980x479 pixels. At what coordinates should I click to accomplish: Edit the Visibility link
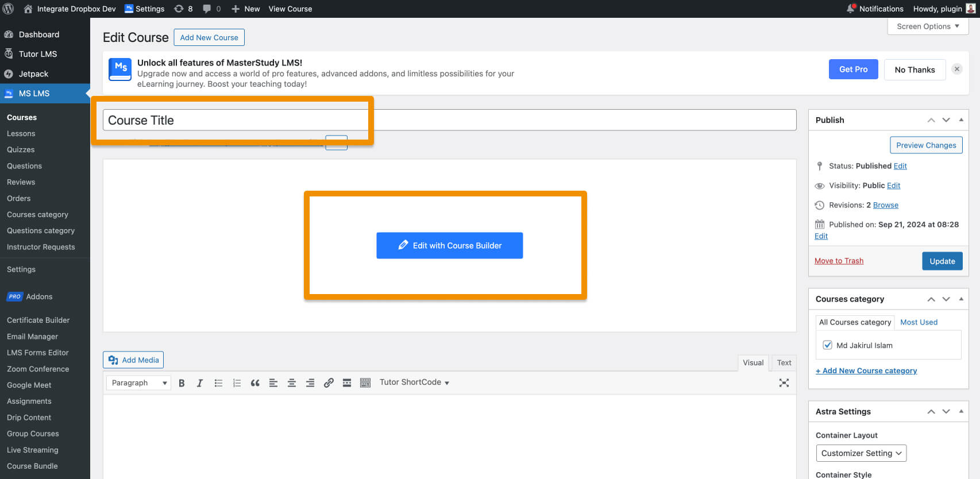(893, 186)
